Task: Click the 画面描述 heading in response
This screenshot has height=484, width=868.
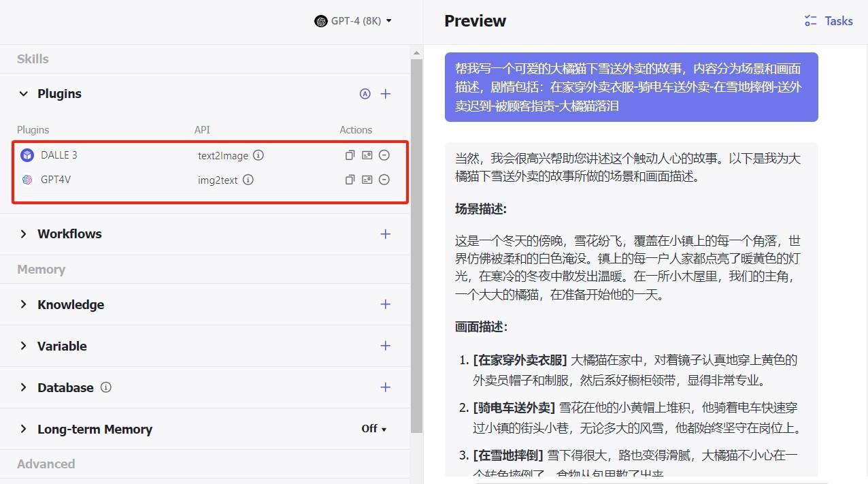Action: (481, 327)
